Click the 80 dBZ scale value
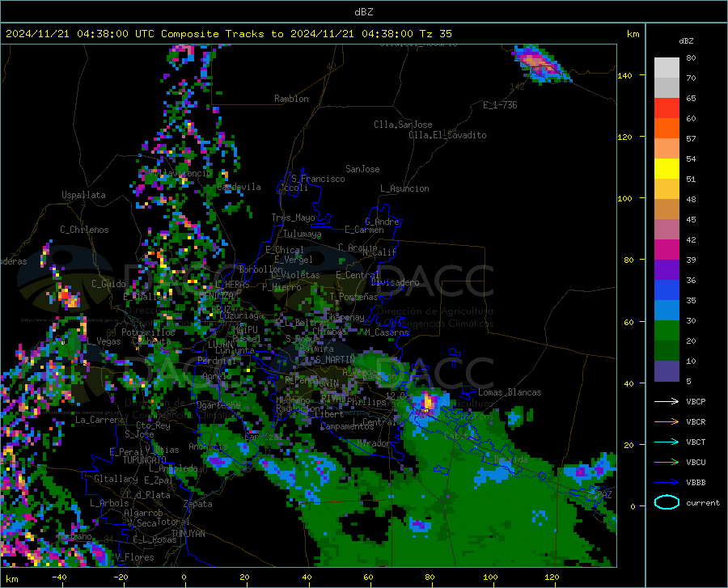728x588 pixels. (x=691, y=58)
